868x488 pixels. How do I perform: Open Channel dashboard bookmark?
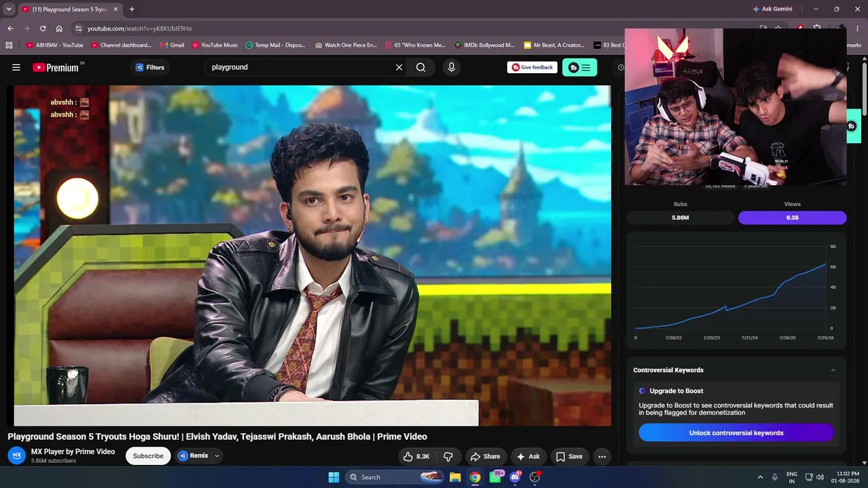coord(121,45)
